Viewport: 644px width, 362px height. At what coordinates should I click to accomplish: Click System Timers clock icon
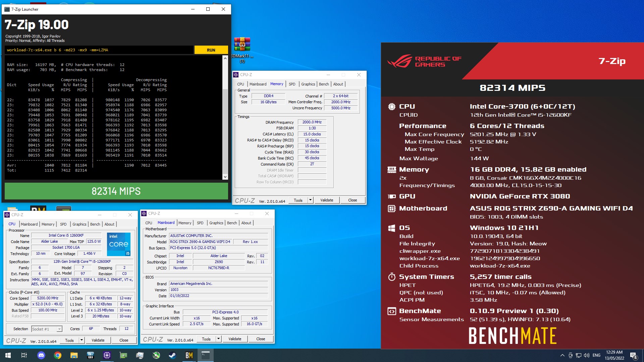pyautogui.click(x=391, y=277)
